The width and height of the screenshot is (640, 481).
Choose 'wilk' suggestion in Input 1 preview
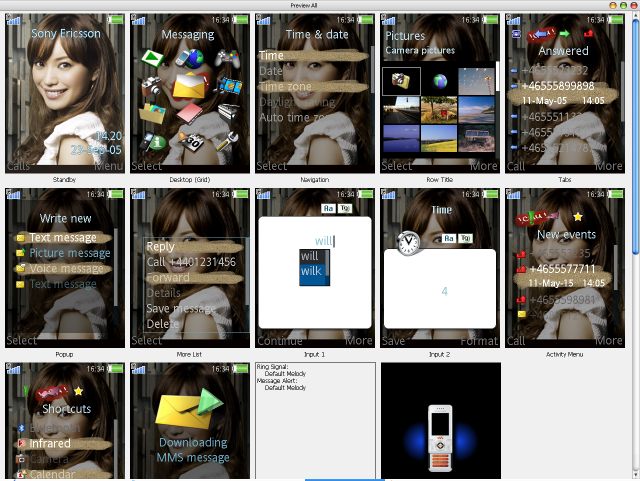tap(313, 271)
